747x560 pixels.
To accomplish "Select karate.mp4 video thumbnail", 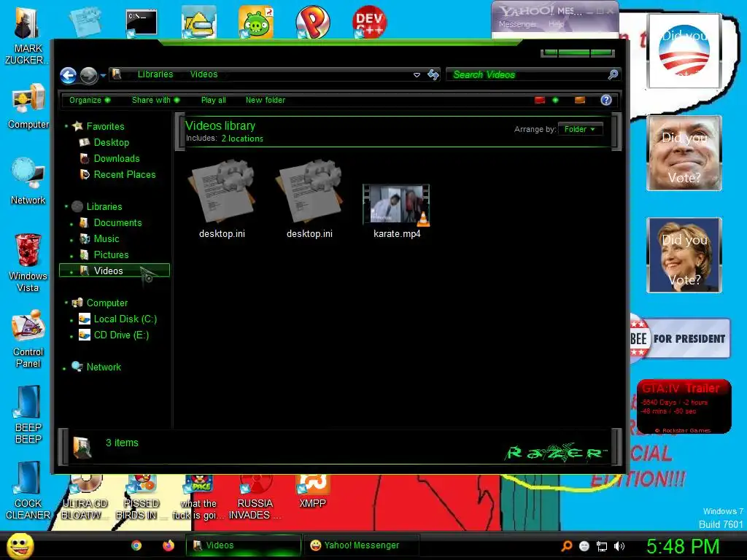I will click(397, 205).
